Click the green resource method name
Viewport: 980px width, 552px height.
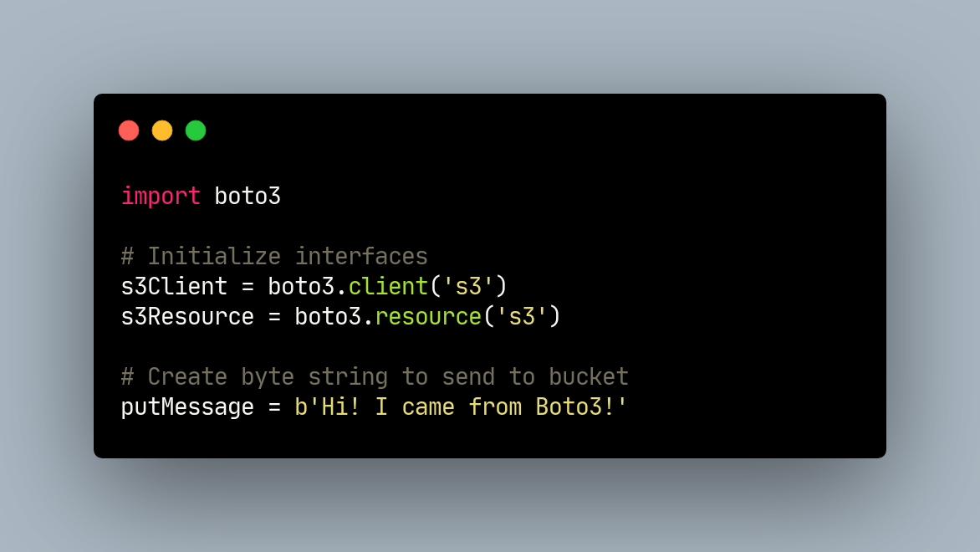[x=428, y=317]
